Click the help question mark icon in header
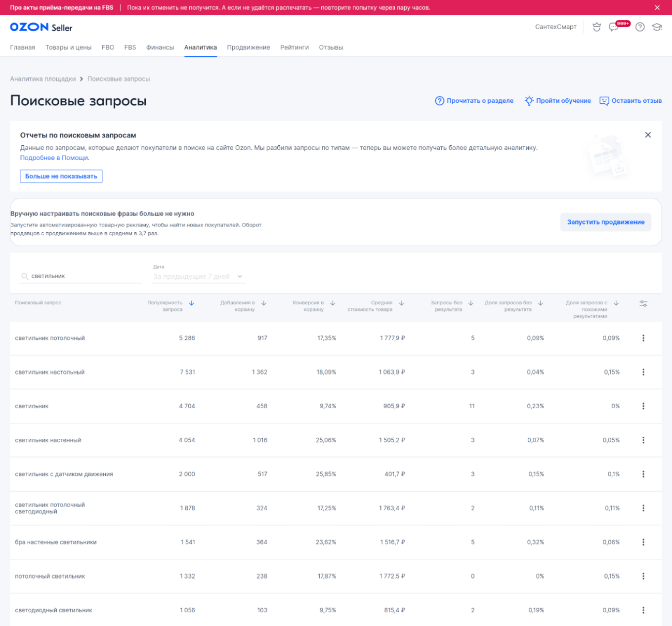 point(640,27)
